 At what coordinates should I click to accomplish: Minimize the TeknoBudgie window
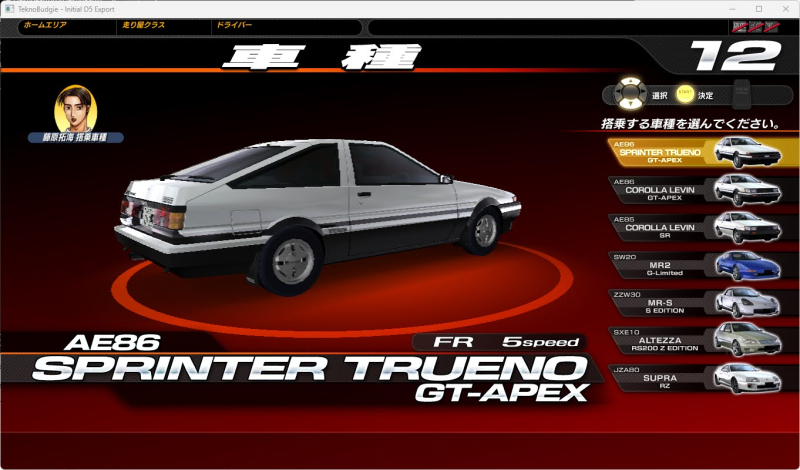pos(732,9)
